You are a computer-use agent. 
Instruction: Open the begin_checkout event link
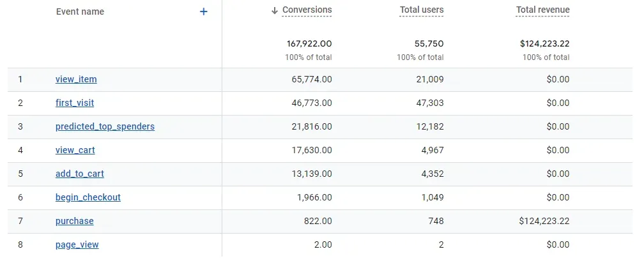click(88, 197)
